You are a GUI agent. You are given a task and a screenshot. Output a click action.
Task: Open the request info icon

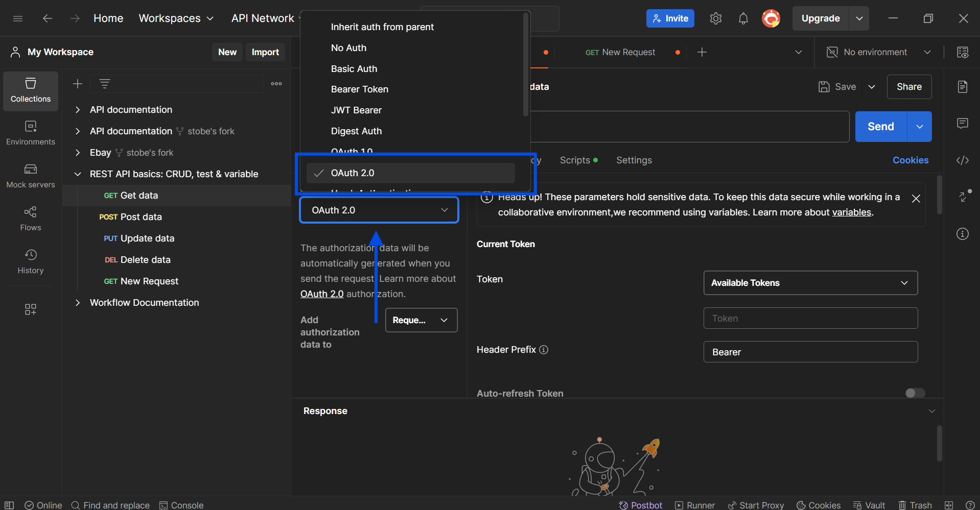coord(963,234)
